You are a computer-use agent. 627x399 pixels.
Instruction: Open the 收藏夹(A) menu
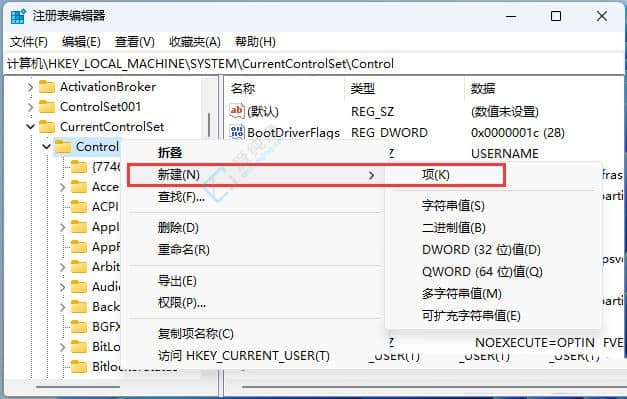[195, 42]
